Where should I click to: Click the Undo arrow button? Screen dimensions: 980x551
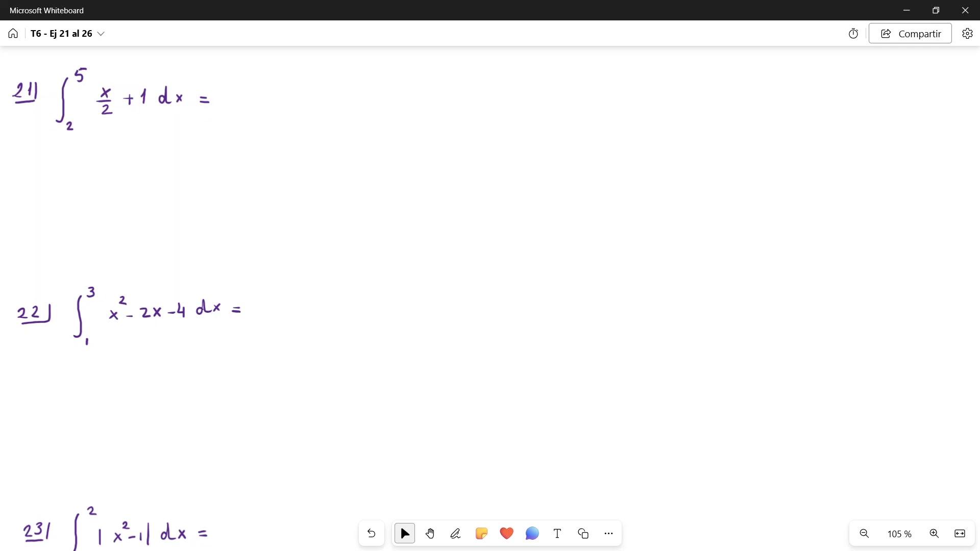[x=371, y=534]
